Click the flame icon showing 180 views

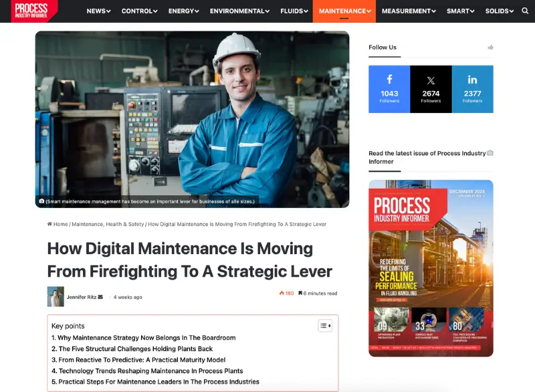(284, 293)
